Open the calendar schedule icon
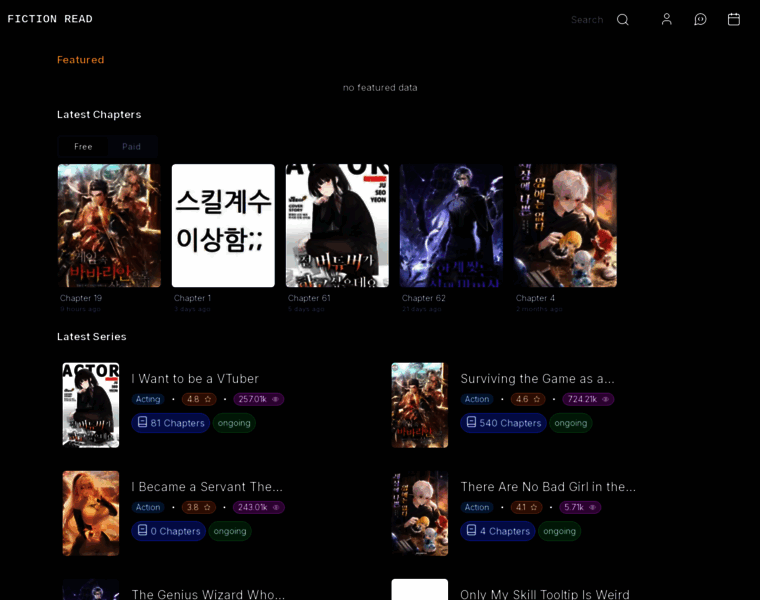This screenshot has height=600, width=760. click(x=733, y=19)
